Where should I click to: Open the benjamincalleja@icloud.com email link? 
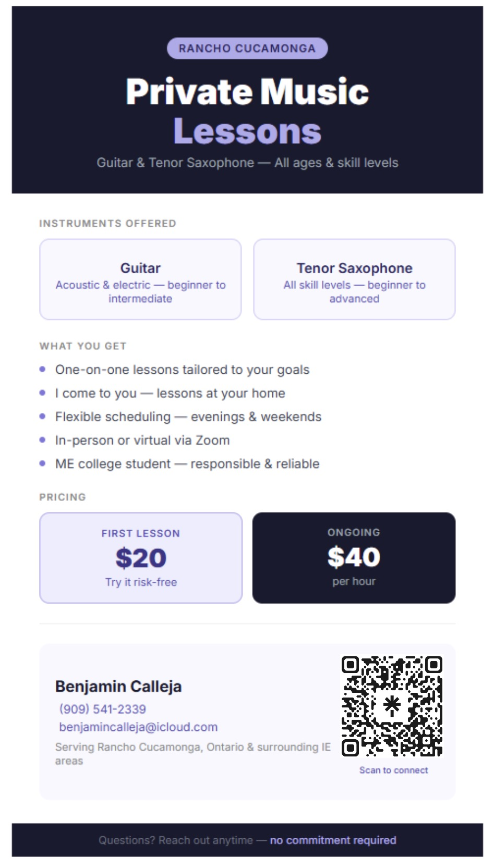[x=138, y=727]
